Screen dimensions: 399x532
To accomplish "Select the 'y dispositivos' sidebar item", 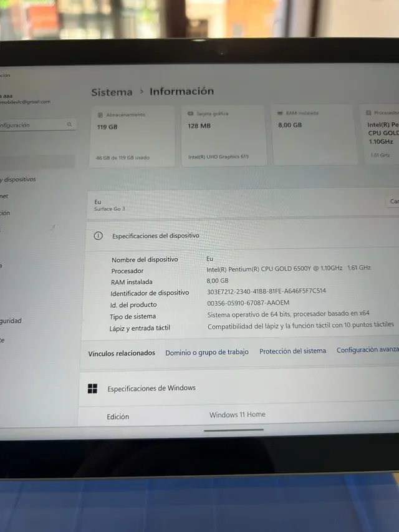I will [18, 179].
